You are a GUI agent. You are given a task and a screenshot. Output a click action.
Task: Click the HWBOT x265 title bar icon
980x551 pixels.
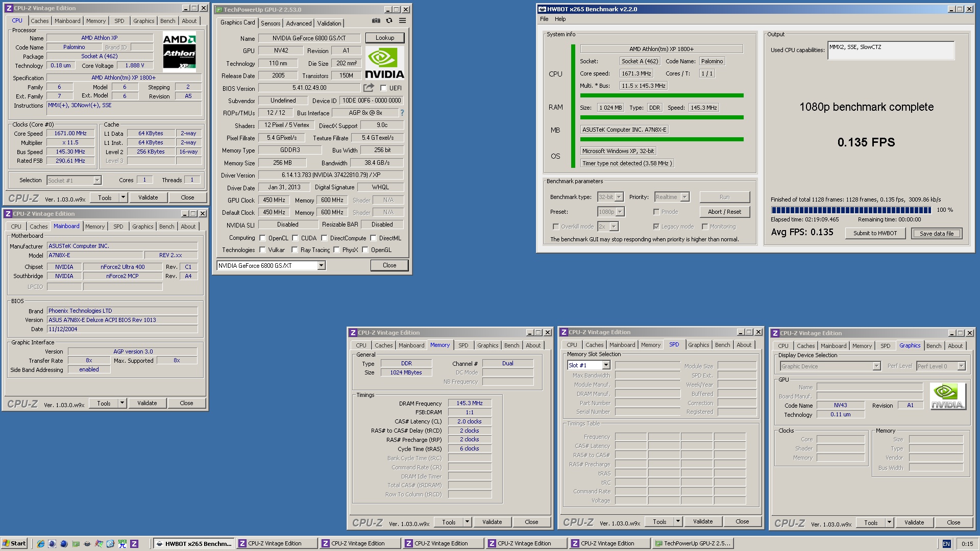(x=542, y=9)
